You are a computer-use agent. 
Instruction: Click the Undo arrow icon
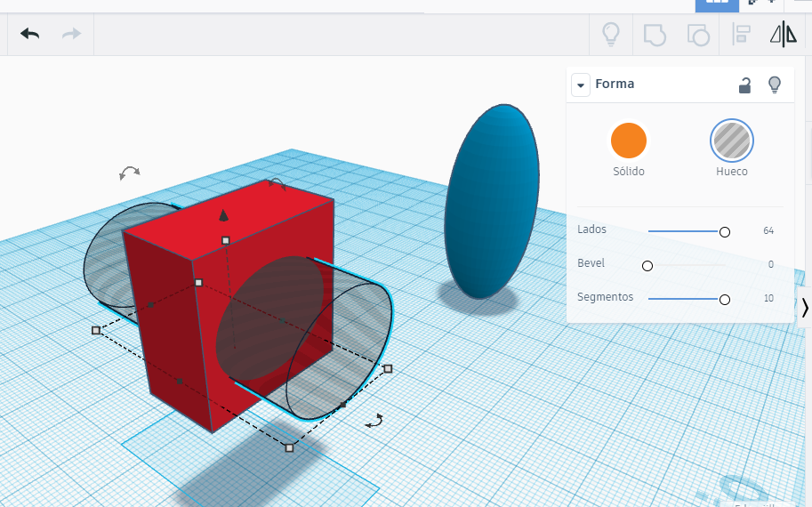[x=30, y=34]
